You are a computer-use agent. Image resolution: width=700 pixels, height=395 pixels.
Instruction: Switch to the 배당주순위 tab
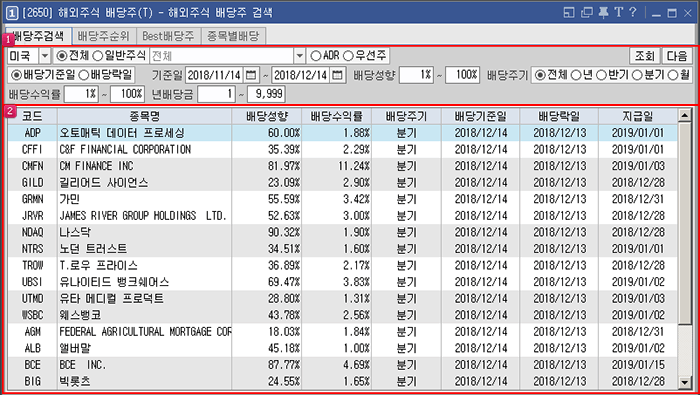click(104, 36)
